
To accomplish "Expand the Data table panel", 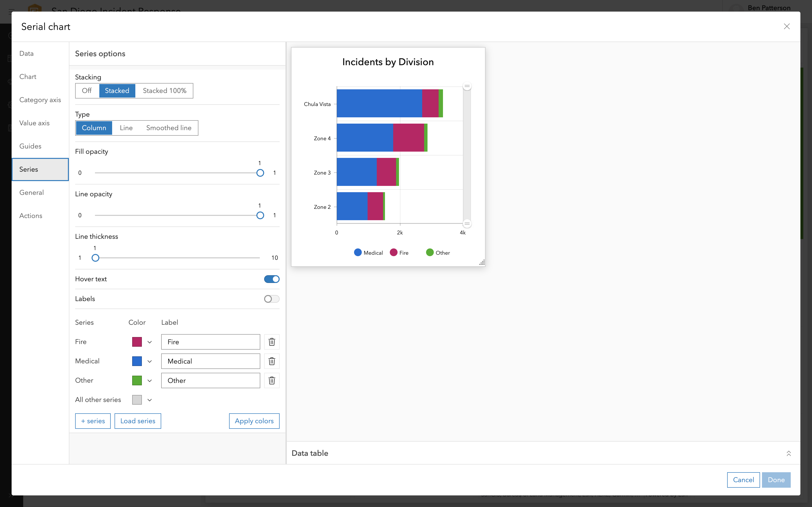I will [x=789, y=453].
